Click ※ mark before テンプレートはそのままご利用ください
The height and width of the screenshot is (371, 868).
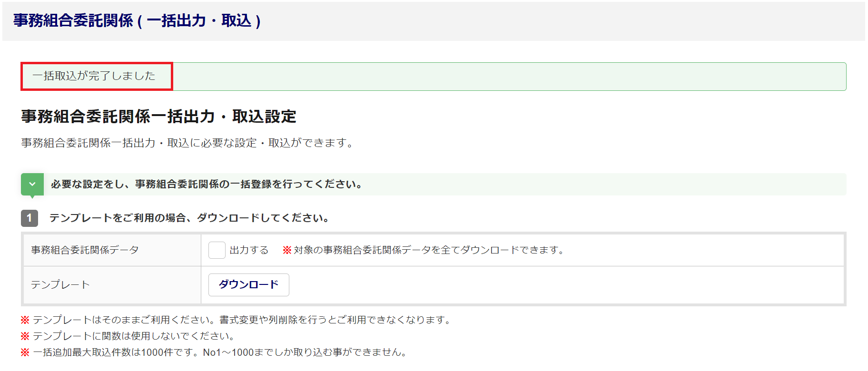click(25, 320)
